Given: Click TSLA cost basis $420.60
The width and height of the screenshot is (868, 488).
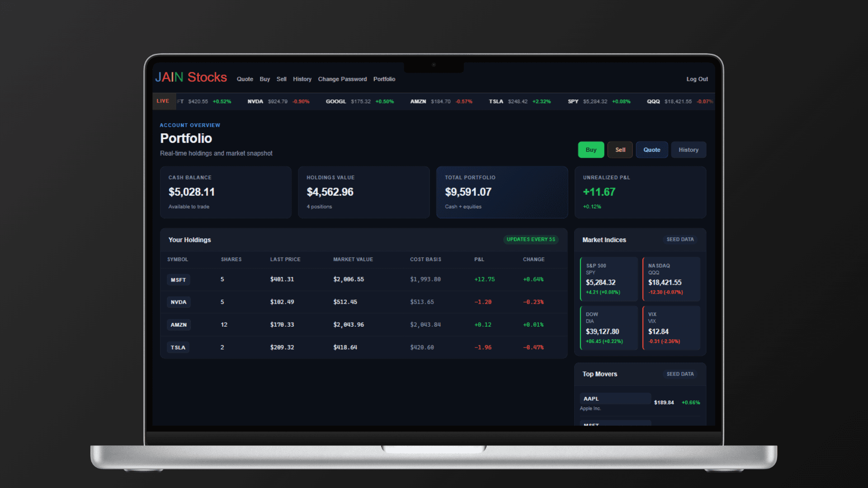Looking at the screenshot, I should click(x=422, y=347).
